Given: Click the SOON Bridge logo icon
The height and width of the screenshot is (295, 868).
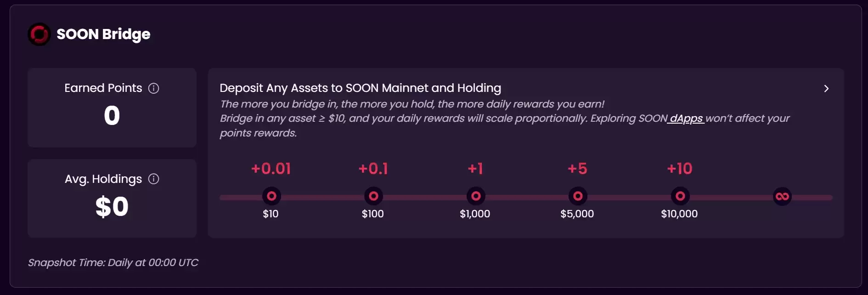Looking at the screenshot, I should [x=39, y=34].
